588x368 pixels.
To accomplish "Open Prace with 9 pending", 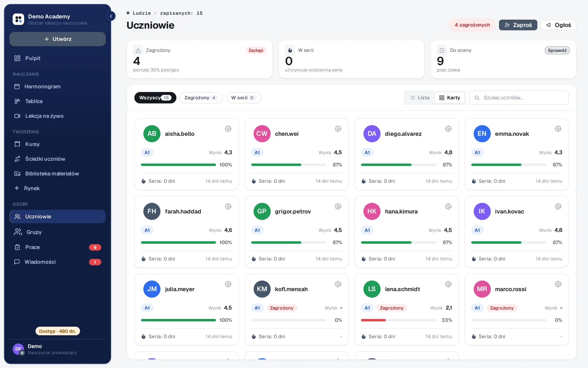I will coord(58,247).
